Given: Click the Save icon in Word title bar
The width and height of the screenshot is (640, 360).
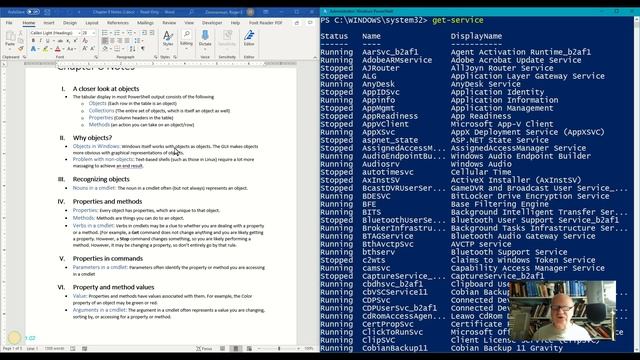Looking at the screenshot, I should click(47, 12).
